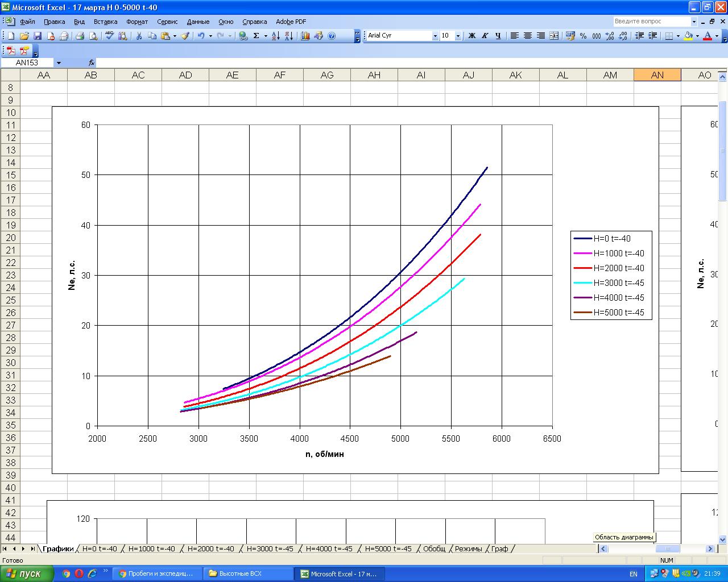Open the Undo history dropdown arrow
This screenshot has width=728, height=582.
pyautogui.click(x=210, y=36)
